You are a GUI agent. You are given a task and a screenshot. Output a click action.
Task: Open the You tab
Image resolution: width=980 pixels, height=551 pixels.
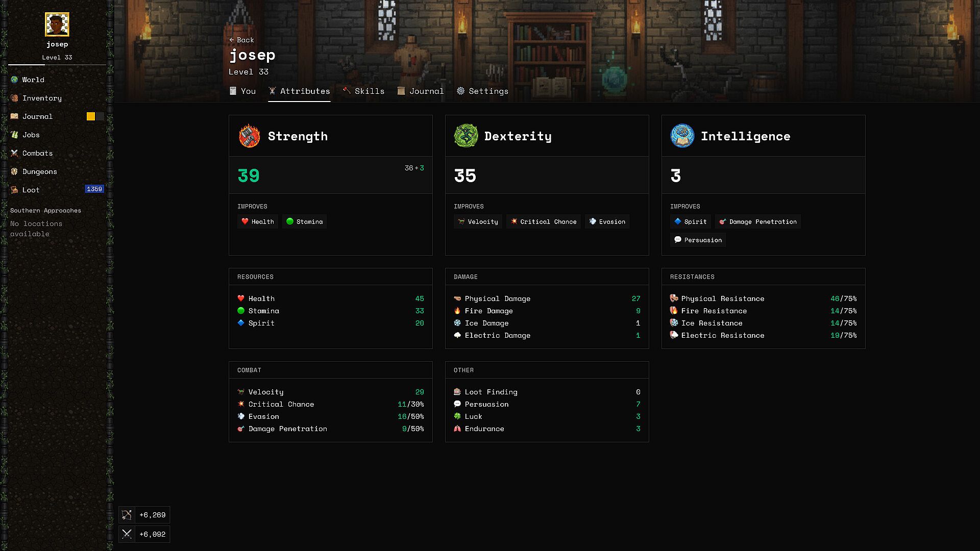(242, 91)
